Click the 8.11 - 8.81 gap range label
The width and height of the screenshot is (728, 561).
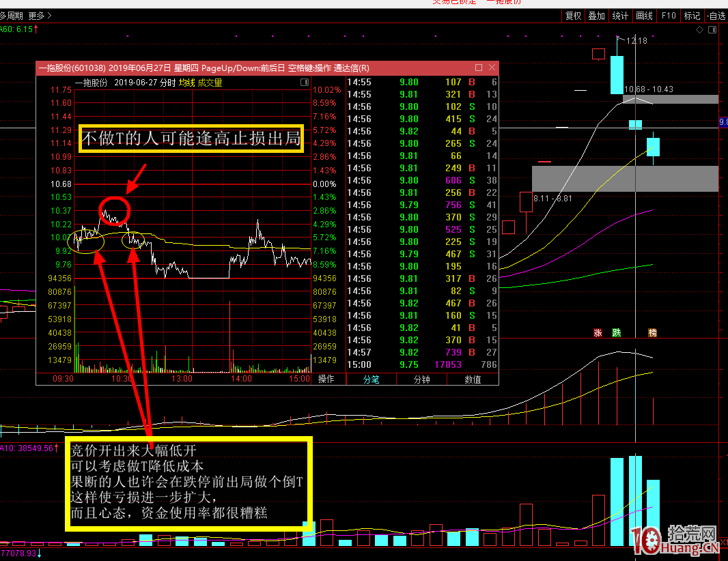coord(552,199)
